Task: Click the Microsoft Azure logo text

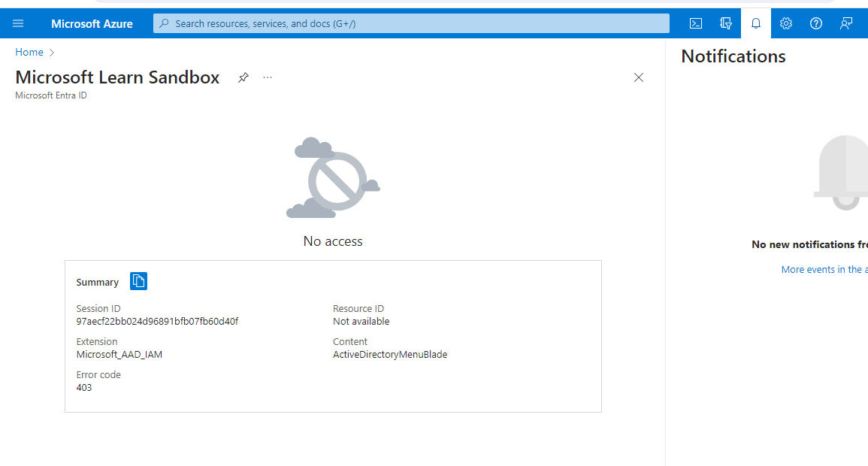Action: 92,24
